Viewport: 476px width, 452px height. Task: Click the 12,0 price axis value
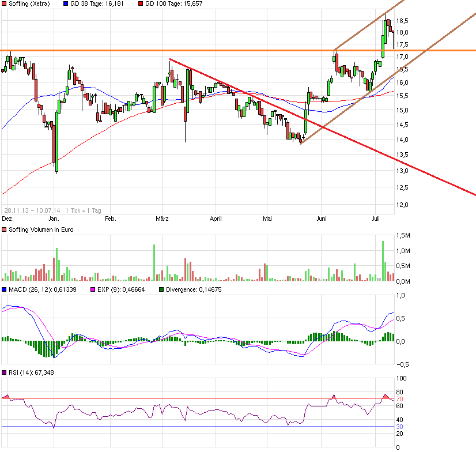tap(402, 205)
